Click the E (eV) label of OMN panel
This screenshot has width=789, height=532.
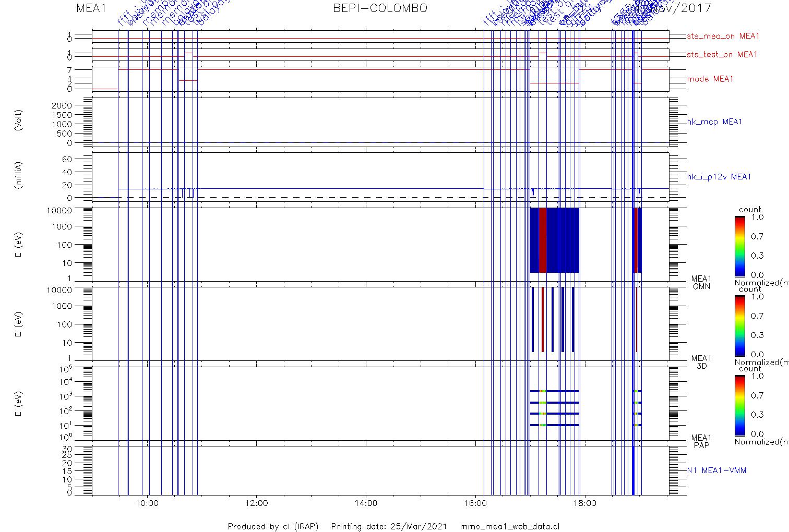coord(19,246)
